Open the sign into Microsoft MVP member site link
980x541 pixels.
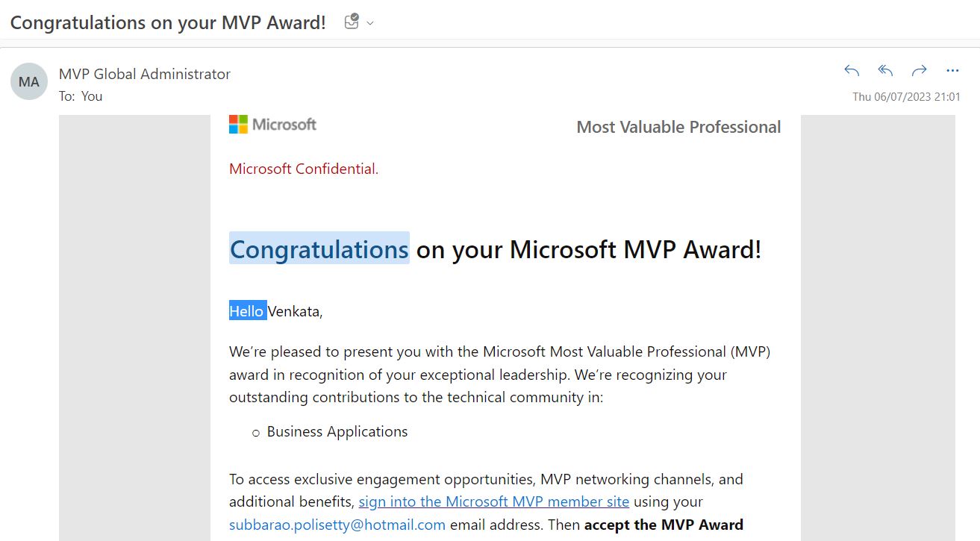(493, 501)
